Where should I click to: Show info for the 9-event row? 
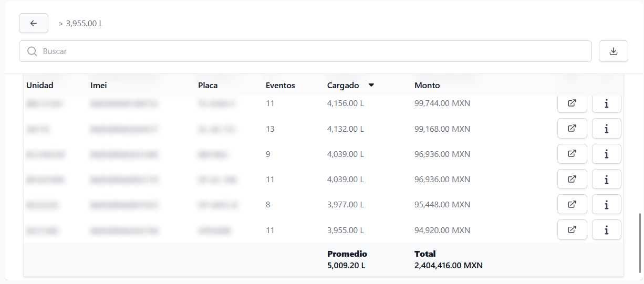[x=606, y=154]
